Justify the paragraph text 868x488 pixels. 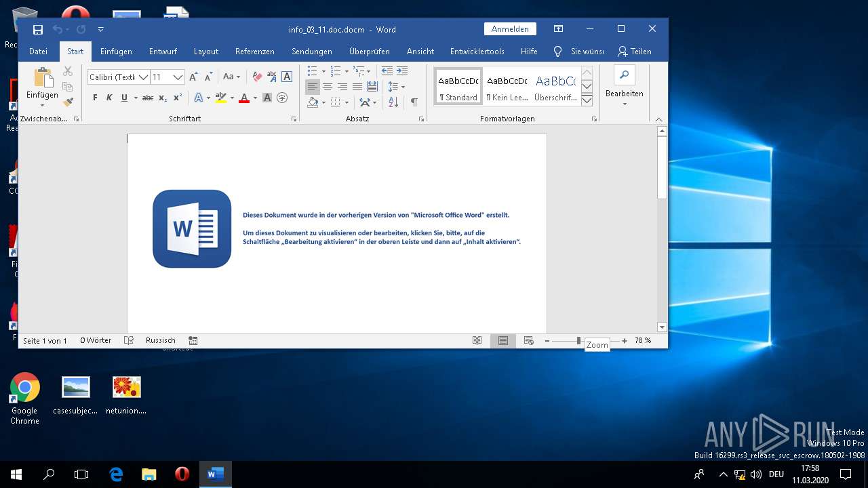357,87
